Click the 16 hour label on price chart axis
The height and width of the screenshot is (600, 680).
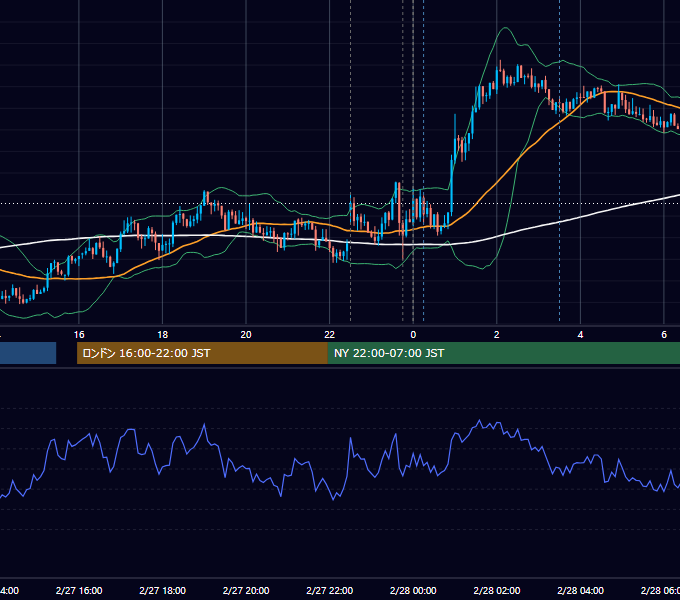tap(79, 335)
